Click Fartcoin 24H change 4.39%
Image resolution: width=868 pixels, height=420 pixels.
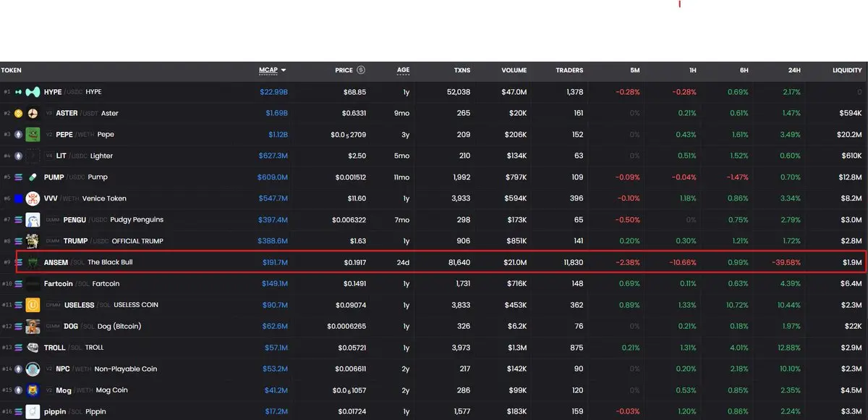(x=789, y=284)
